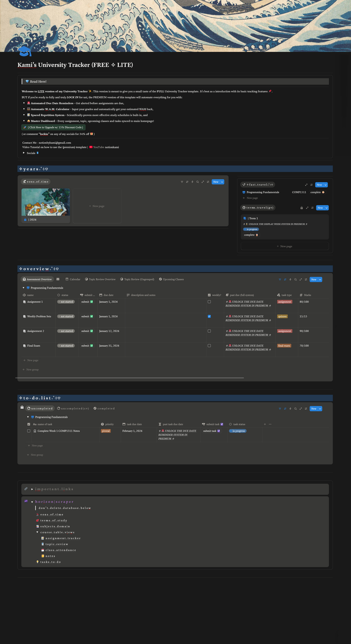Open dropdown arrow beside terms.travel New button
The height and width of the screenshot is (644, 351).
327,208
